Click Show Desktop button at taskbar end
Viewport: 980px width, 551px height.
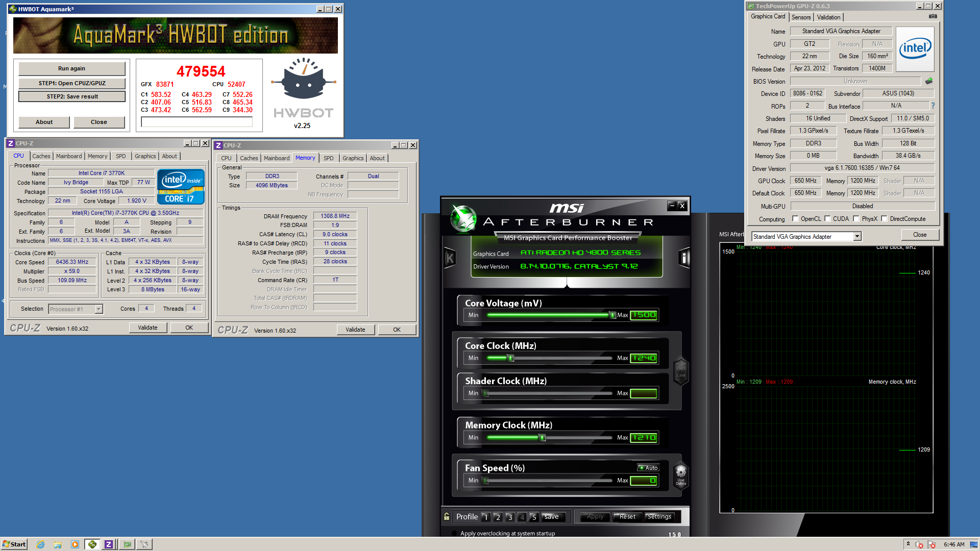pos(974,544)
